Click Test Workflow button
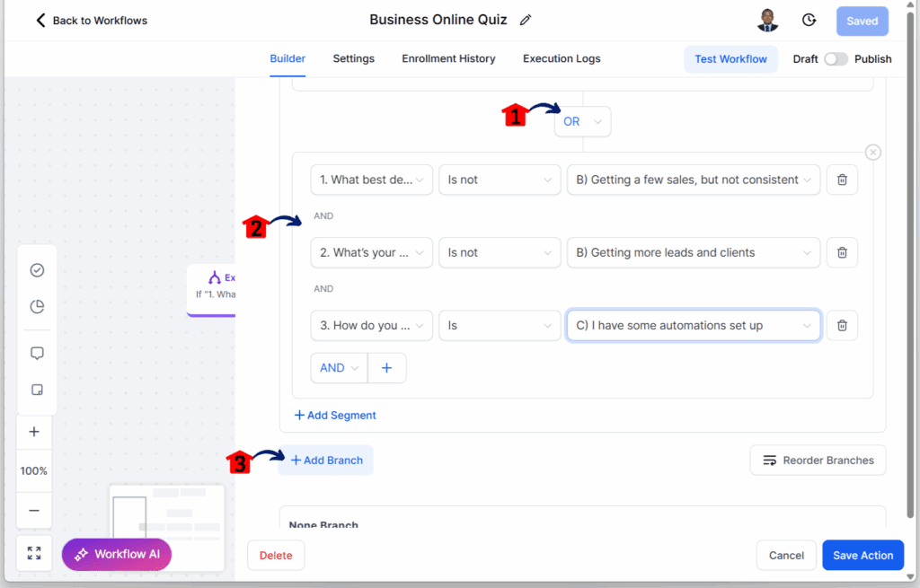Image resolution: width=920 pixels, height=588 pixels. [730, 59]
